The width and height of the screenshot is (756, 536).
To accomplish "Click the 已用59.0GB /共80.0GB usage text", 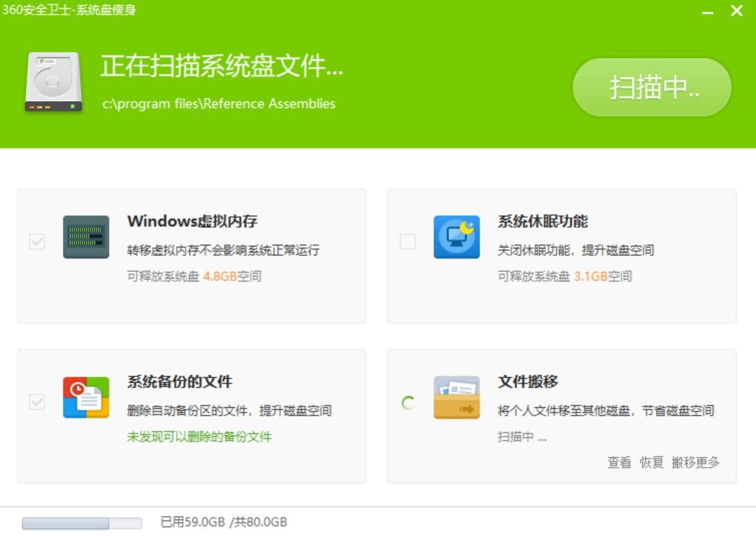I will (224, 522).
